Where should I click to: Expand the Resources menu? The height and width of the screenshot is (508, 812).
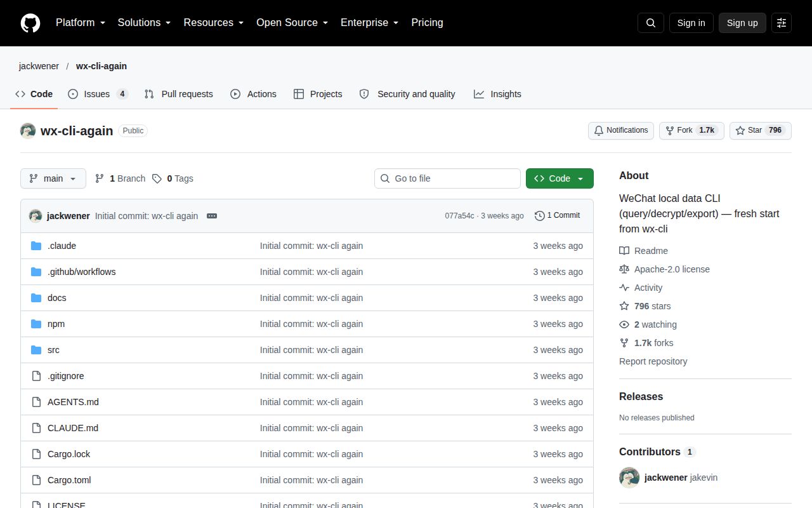tap(214, 23)
